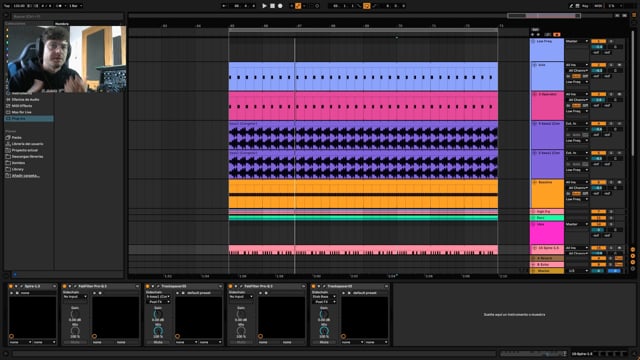
Task: Toggle the Bassline track activator
Action: [x=598, y=182]
